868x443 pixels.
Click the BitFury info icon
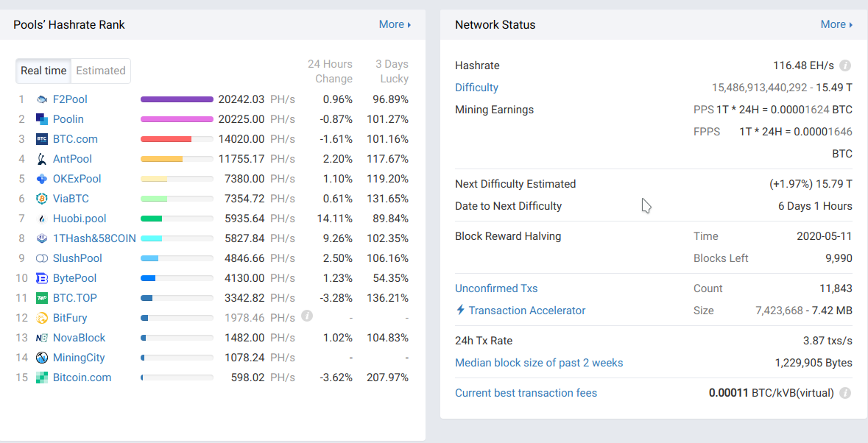(307, 316)
